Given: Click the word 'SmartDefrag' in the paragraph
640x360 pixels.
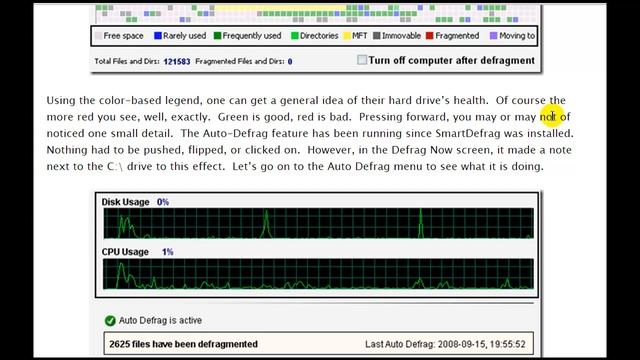Looking at the screenshot, I should [x=468, y=133].
